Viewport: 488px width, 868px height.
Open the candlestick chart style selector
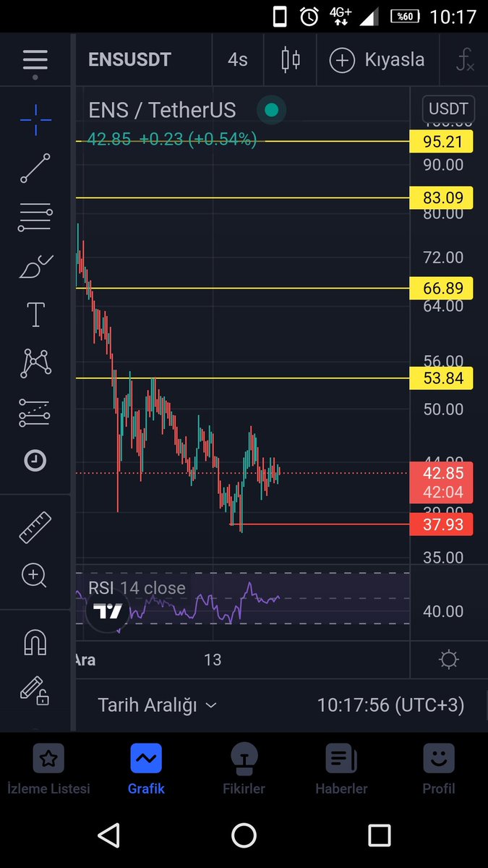click(x=291, y=60)
